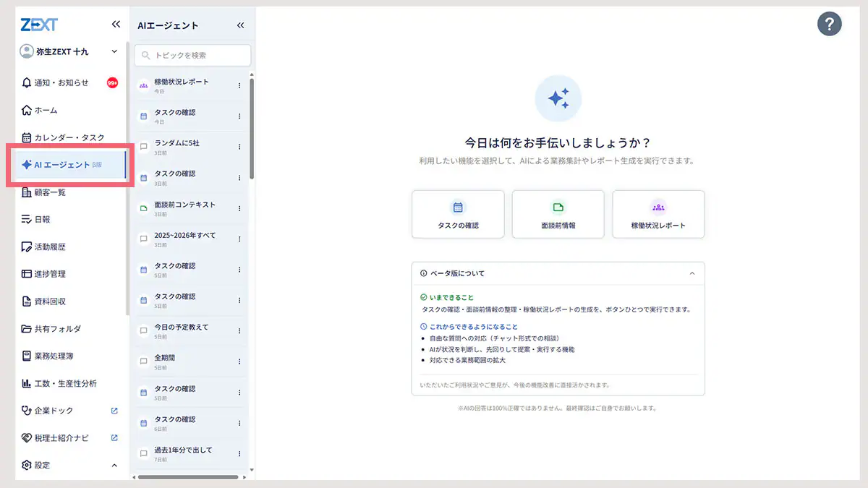This screenshot has height=488, width=868.
Task: Open external link icon beside 企業ドック
Action: (114, 411)
